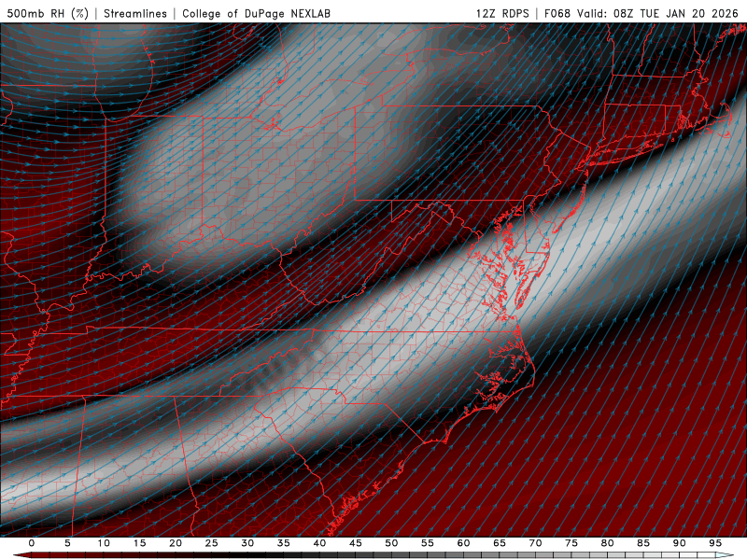747x560 pixels.
Task: Click the 30 value on the RH scale
Action: click(x=247, y=543)
